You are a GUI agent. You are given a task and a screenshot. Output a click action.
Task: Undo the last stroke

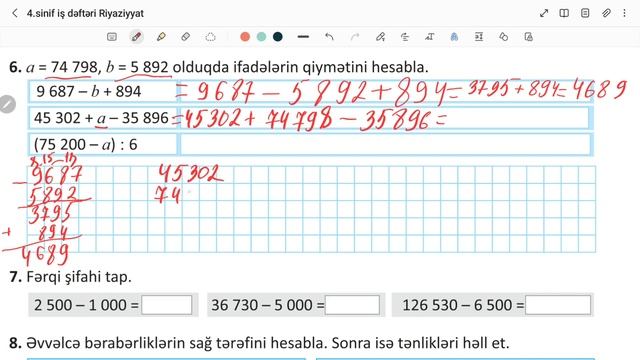(x=329, y=37)
